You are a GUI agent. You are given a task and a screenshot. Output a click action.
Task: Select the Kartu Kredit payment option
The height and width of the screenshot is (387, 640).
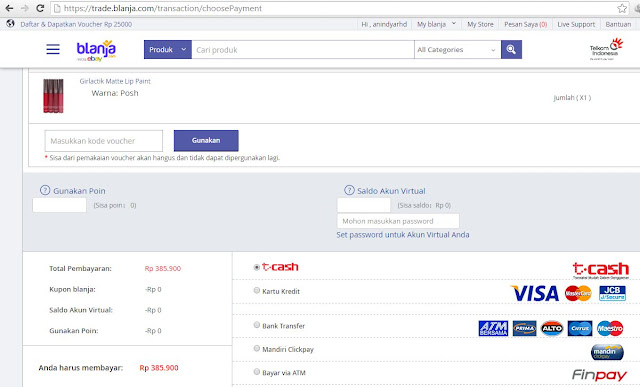(x=257, y=290)
